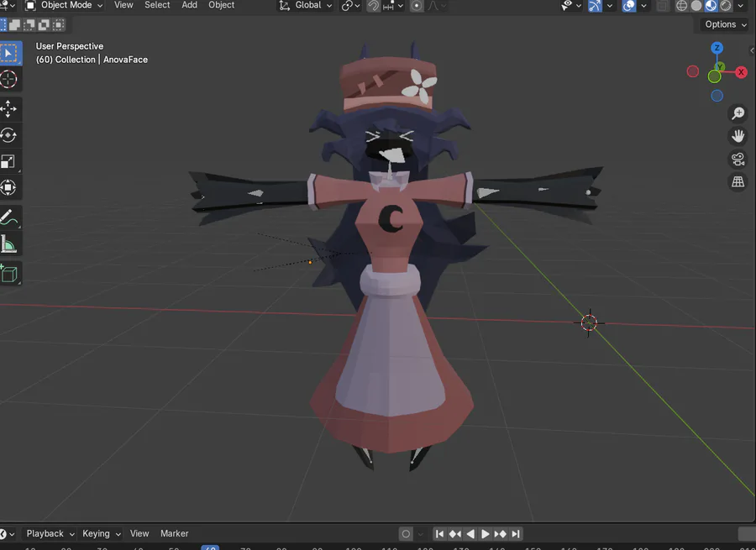756x550 pixels.
Task: Play the animation forward
Action: [485, 533]
